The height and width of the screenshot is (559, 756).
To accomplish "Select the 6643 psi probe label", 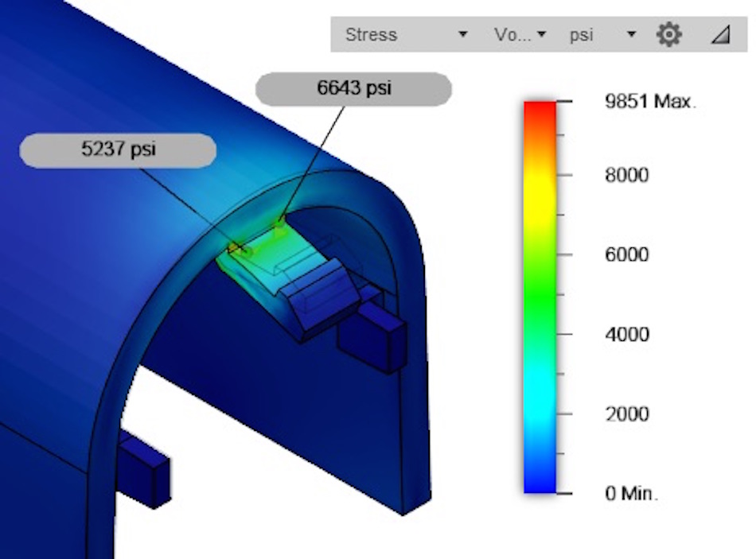I will coord(355,88).
